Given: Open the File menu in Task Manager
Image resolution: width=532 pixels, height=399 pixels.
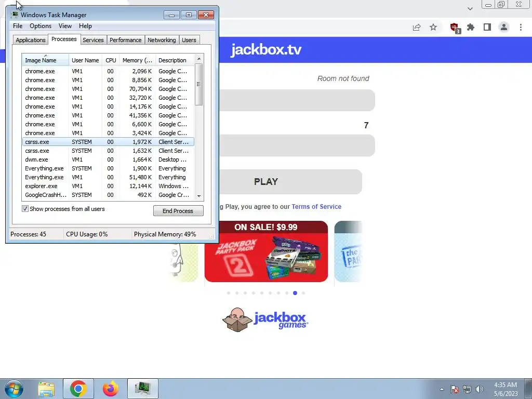Looking at the screenshot, I should (18, 26).
